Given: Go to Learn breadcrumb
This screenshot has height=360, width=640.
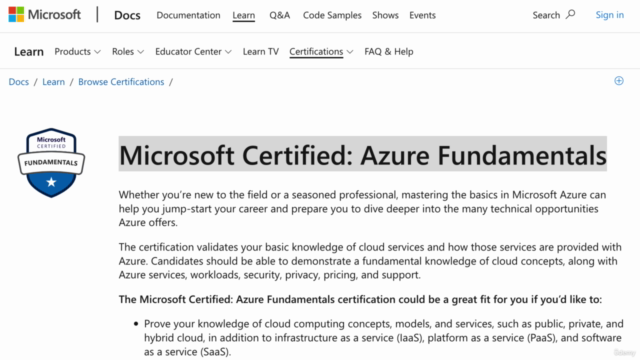Looking at the screenshot, I should click(53, 82).
